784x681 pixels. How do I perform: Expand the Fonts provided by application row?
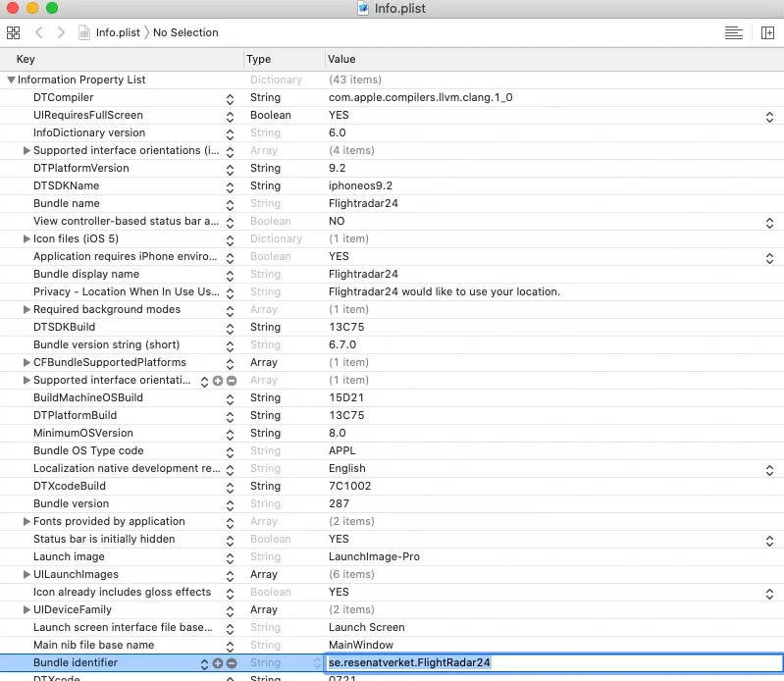(x=27, y=521)
